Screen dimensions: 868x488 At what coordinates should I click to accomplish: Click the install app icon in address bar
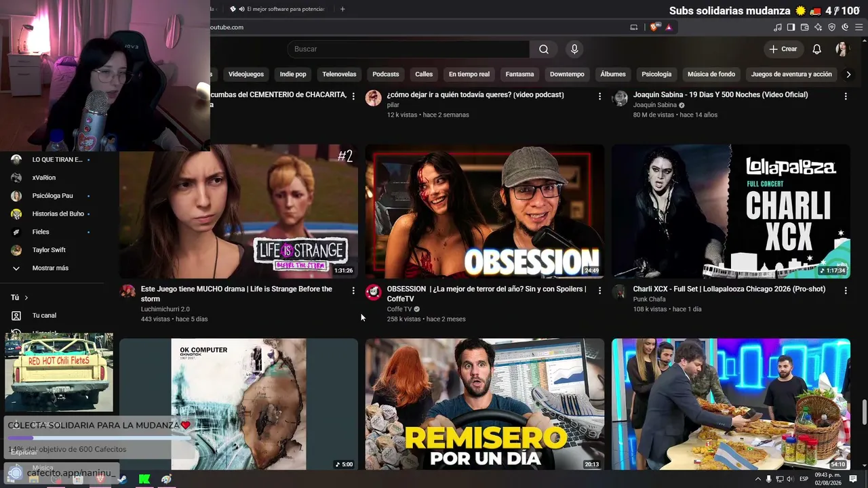[x=634, y=27]
